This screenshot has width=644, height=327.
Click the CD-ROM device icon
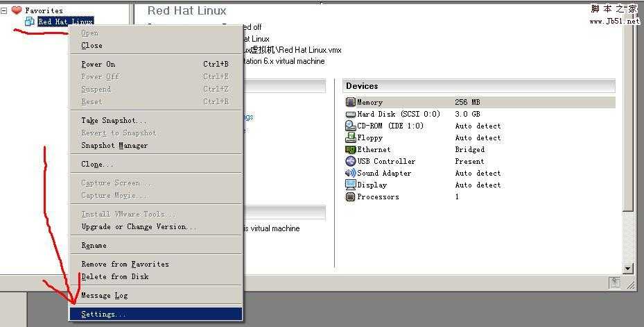(350, 126)
